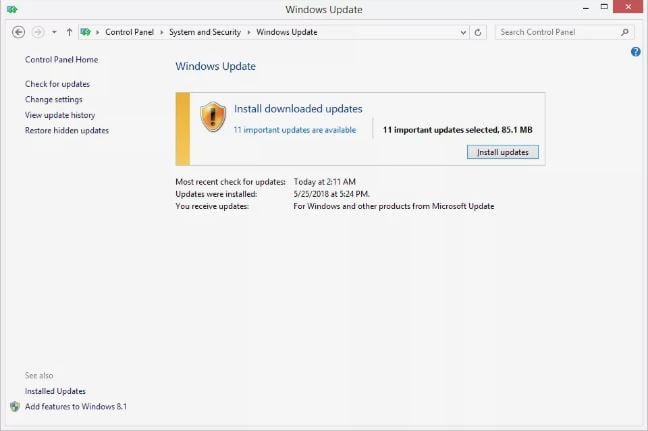This screenshot has height=431, width=648.
Task: Open 11 important updates are available link
Action: (x=294, y=130)
